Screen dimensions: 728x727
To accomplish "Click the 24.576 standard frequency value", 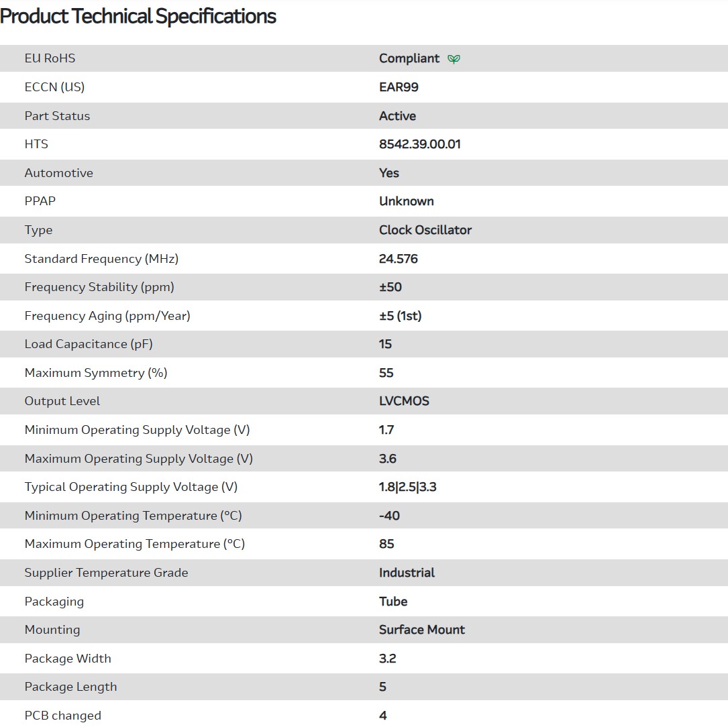I will click(398, 259).
